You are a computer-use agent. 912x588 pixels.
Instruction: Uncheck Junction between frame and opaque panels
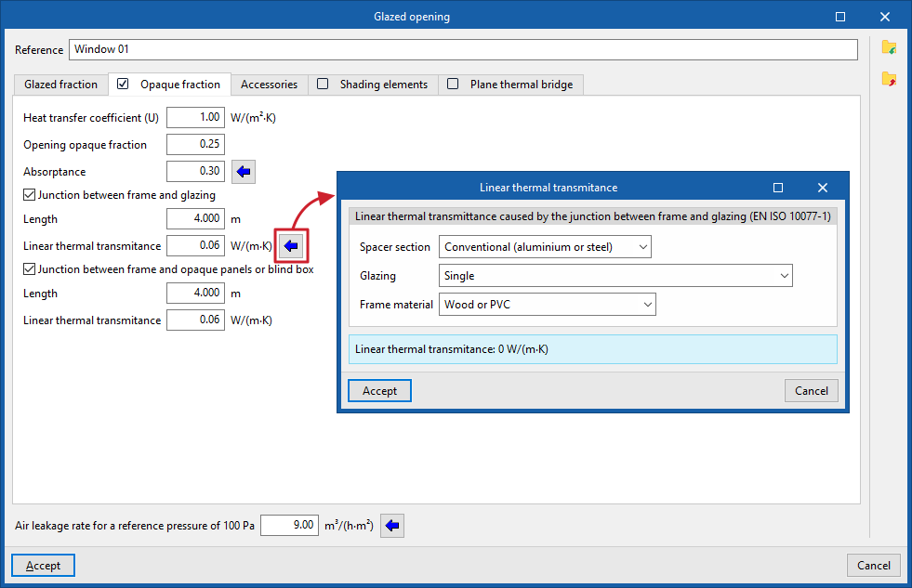point(29,269)
